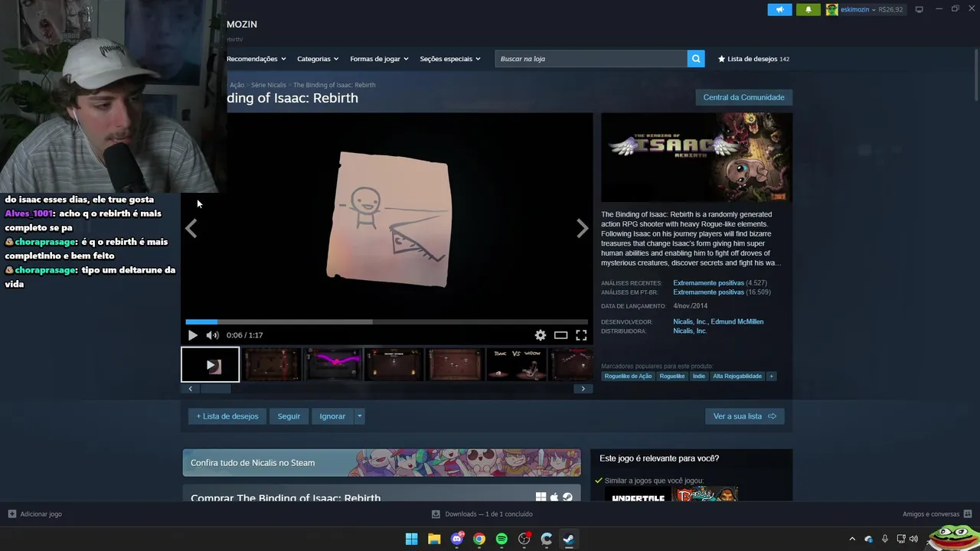Click the game header capsule image

pyautogui.click(x=697, y=158)
